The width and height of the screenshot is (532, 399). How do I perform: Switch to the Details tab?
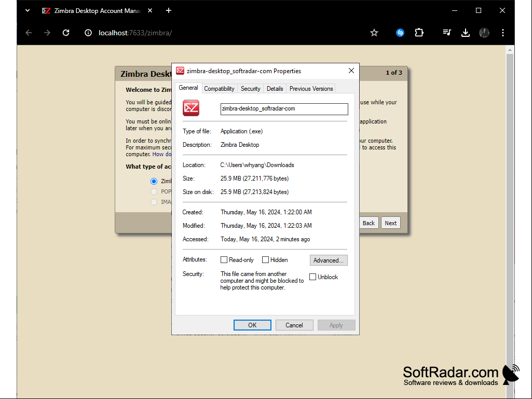[275, 89]
